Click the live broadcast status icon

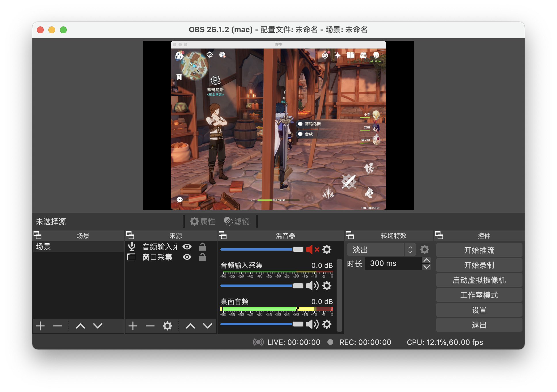pyautogui.click(x=258, y=342)
